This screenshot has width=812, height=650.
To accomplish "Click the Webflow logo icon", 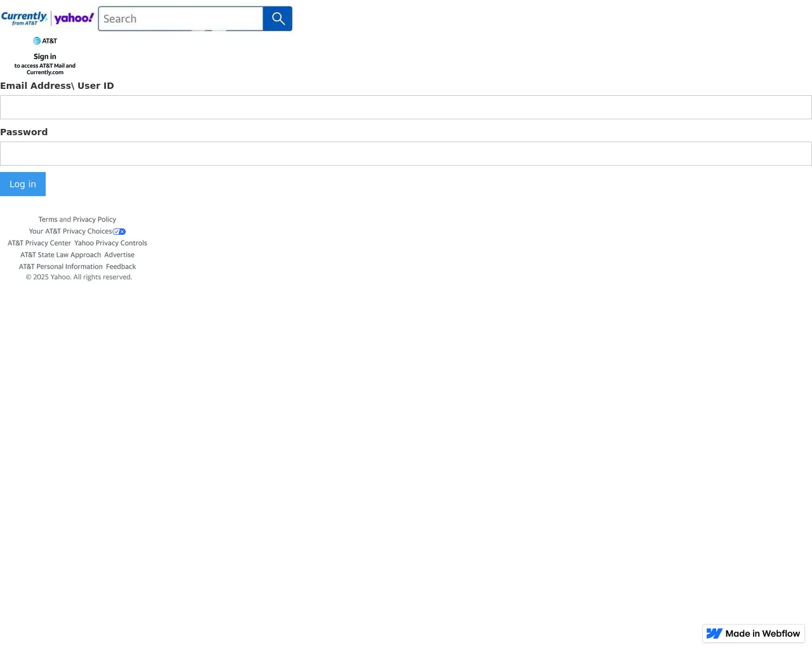I will [x=714, y=633].
